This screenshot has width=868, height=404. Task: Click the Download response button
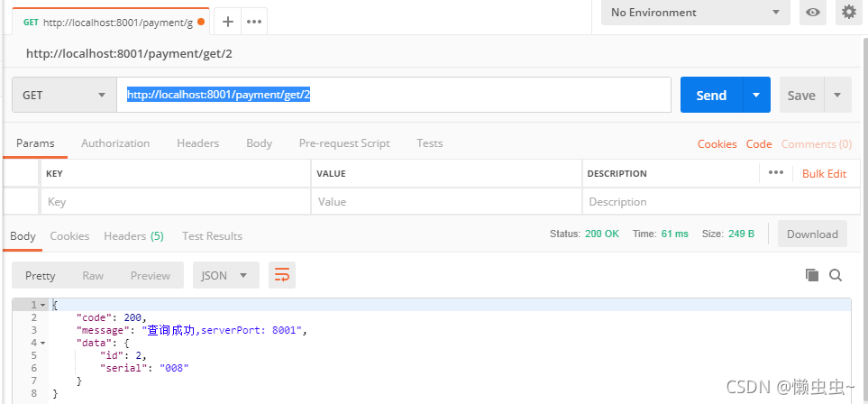pos(812,234)
